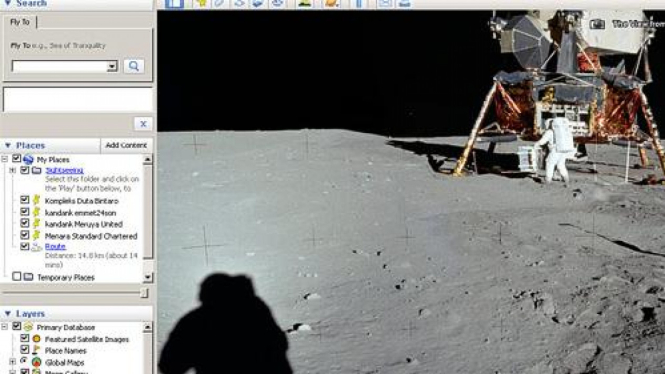The height and width of the screenshot is (374, 665).
Task: Disable the Place Names layer checkbox
Action: [25, 349]
